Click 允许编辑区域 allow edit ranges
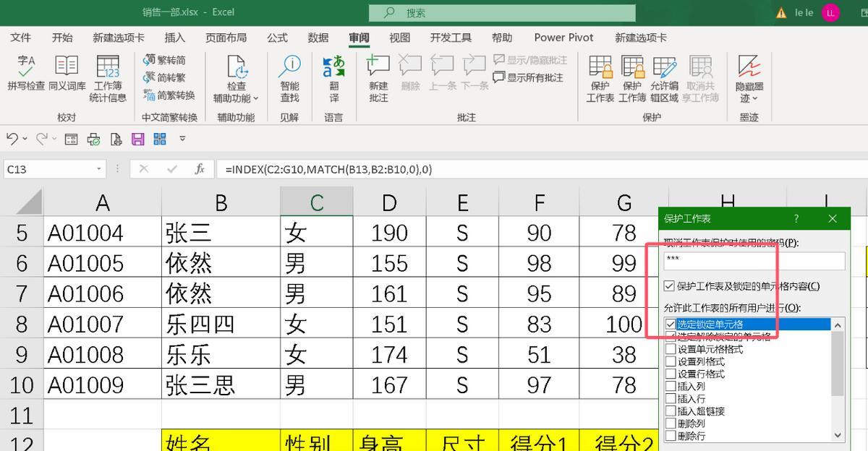Image resolution: width=868 pixels, height=451 pixels. pyautogui.click(x=664, y=78)
